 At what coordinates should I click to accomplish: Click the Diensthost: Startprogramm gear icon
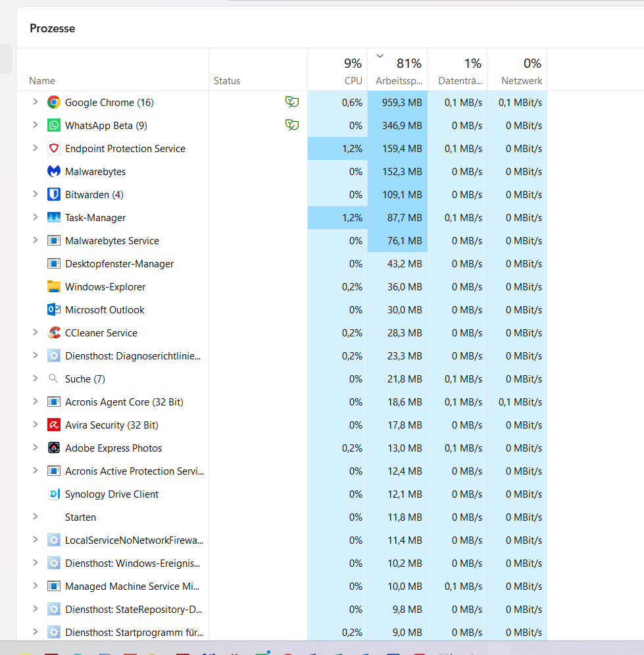[x=53, y=632]
